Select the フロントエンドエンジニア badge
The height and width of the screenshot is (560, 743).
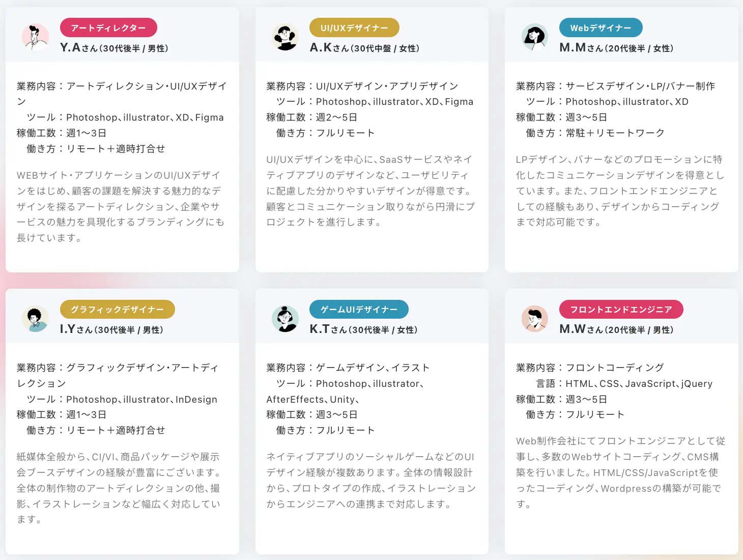(621, 309)
